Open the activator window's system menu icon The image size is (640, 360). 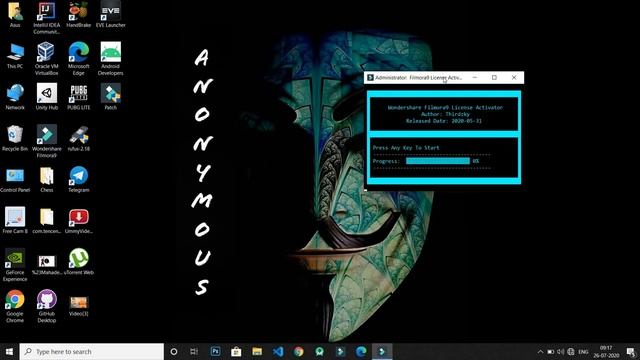370,78
